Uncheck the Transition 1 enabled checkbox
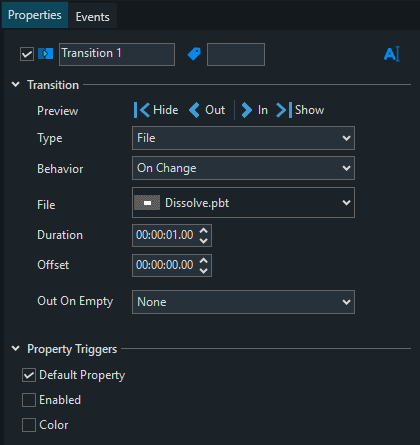 [27, 54]
